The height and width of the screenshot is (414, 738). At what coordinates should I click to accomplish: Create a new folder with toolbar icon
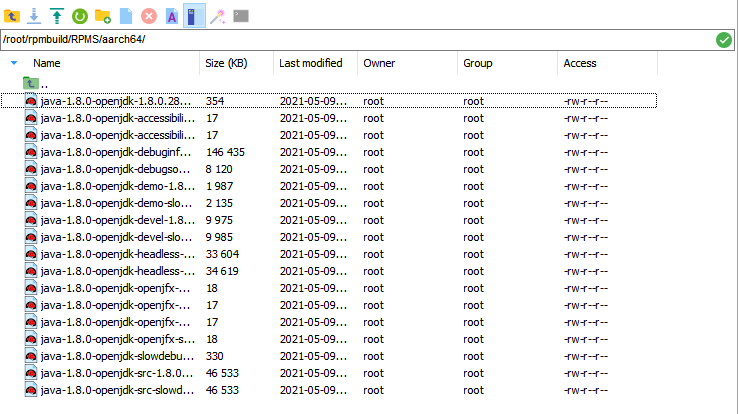[x=102, y=15]
